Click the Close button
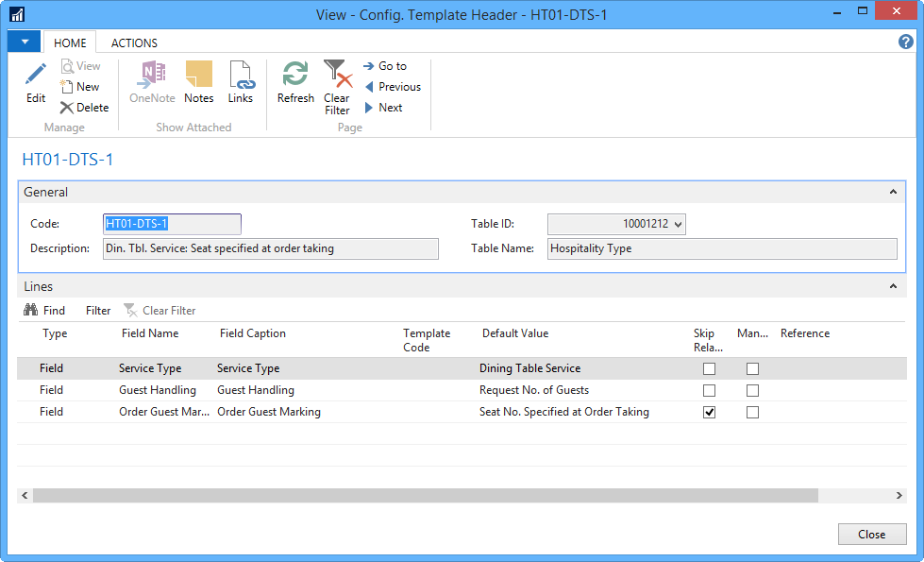The height and width of the screenshot is (562, 924). [871, 535]
